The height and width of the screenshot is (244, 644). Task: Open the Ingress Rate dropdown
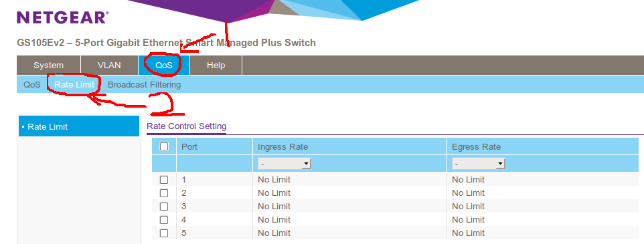click(285, 164)
